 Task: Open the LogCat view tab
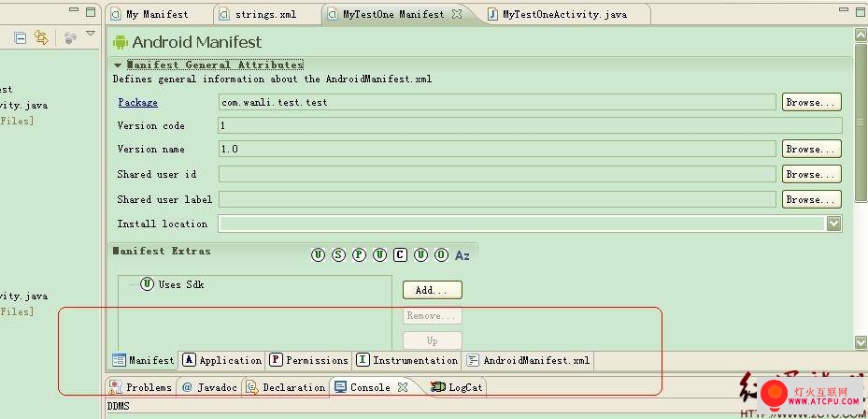tap(457, 387)
